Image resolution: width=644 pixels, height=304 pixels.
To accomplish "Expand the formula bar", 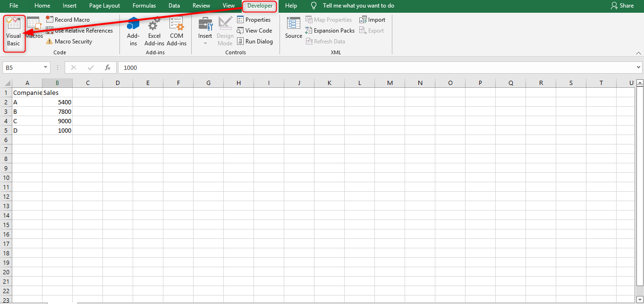I will (639, 68).
